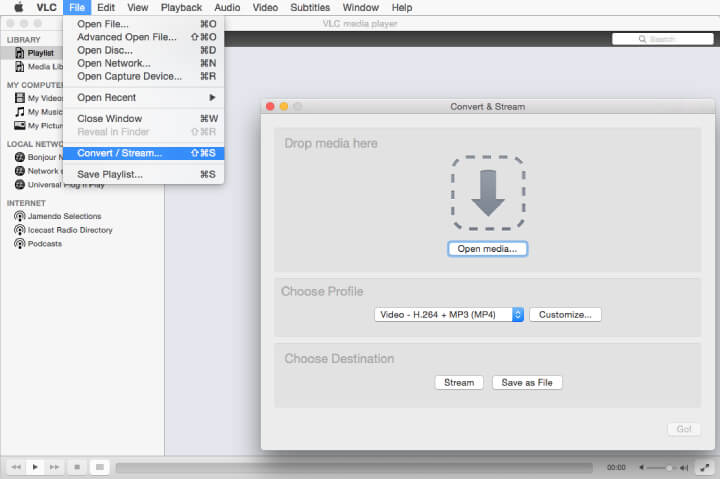Screen dimensions: 720x479
Task: Select Open Disc... menu entry
Action: [143, 50]
